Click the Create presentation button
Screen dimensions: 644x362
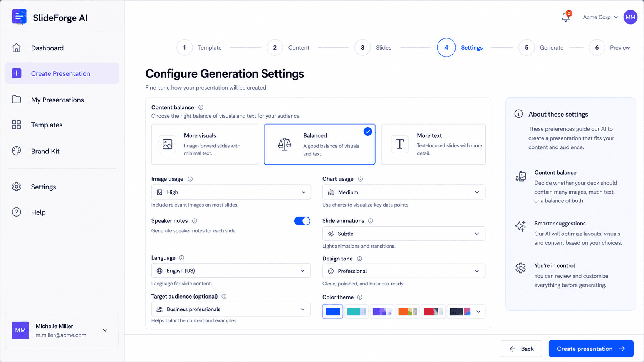coord(591,349)
